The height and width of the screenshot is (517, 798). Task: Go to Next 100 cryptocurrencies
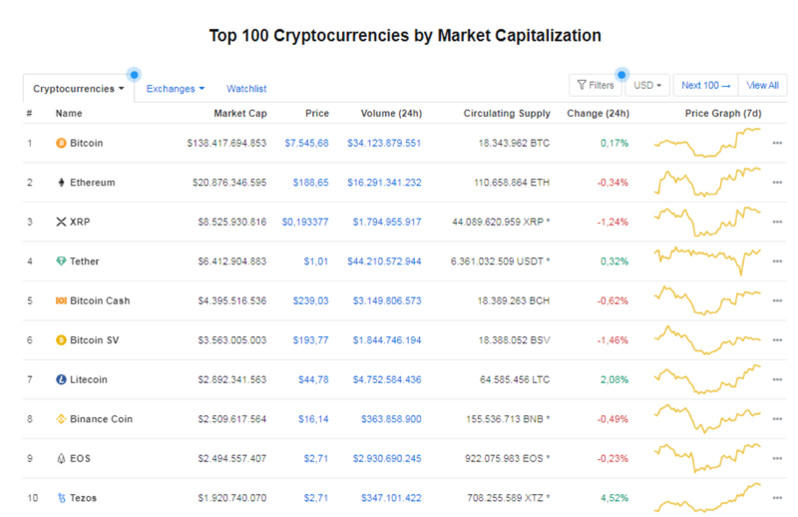(706, 86)
